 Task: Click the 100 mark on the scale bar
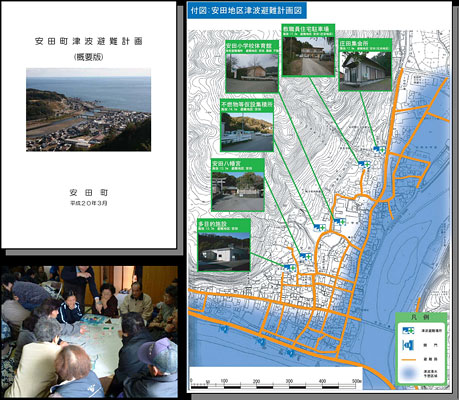click(224, 381)
